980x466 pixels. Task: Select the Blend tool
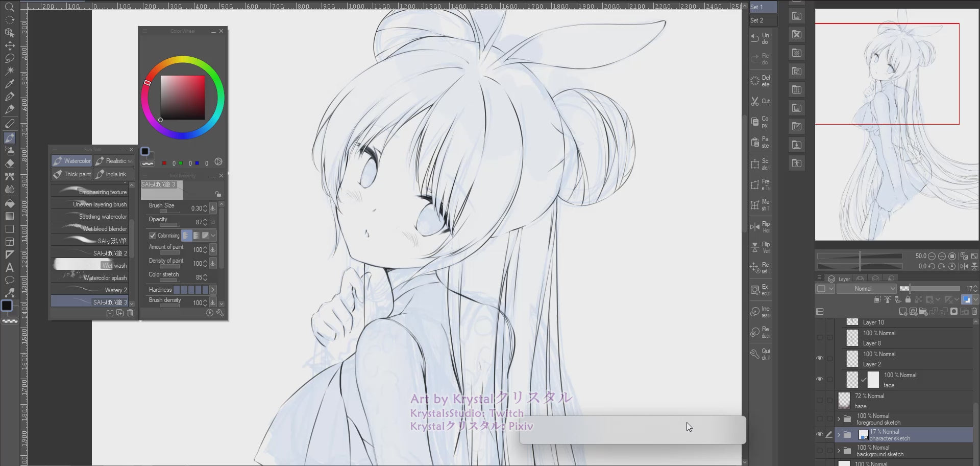tap(9, 190)
